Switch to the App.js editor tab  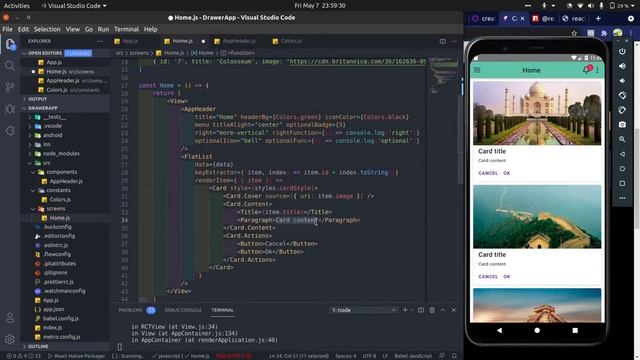130,41
